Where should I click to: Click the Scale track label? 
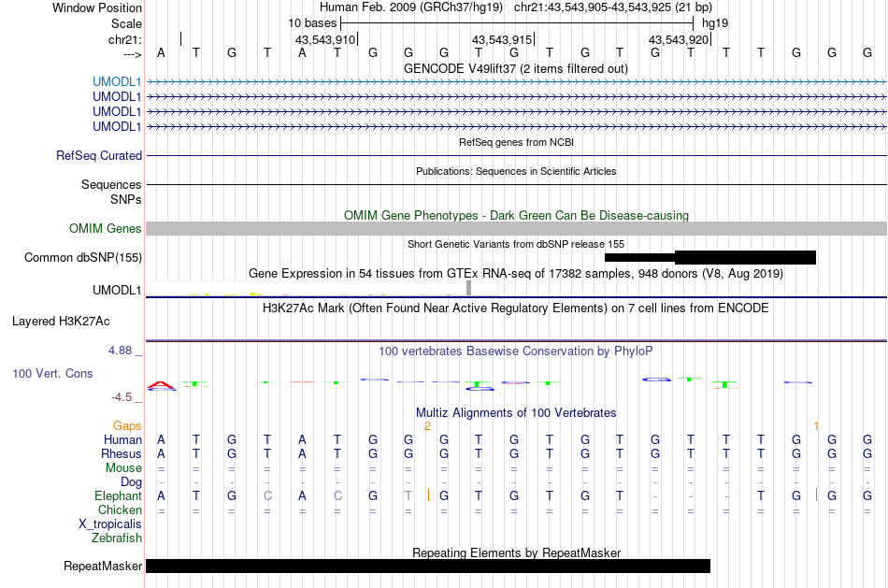(126, 23)
